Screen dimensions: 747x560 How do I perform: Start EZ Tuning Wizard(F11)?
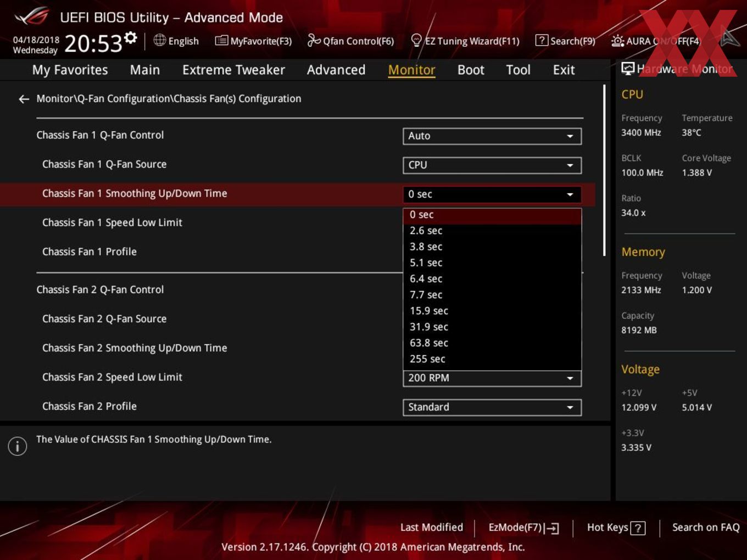click(465, 41)
